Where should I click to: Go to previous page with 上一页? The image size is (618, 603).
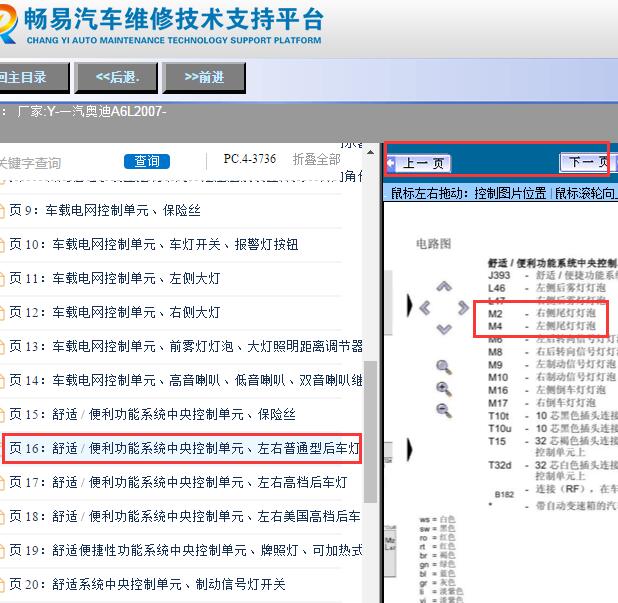pyautogui.click(x=419, y=163)
